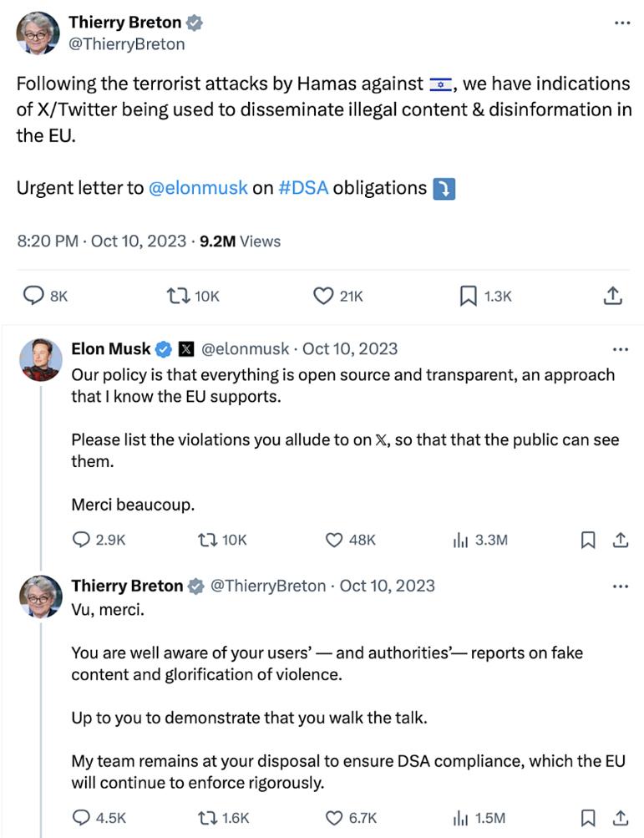Open more options on Elon Musk's reply
The height and width of the screenshot is (838, 644).
621,349
